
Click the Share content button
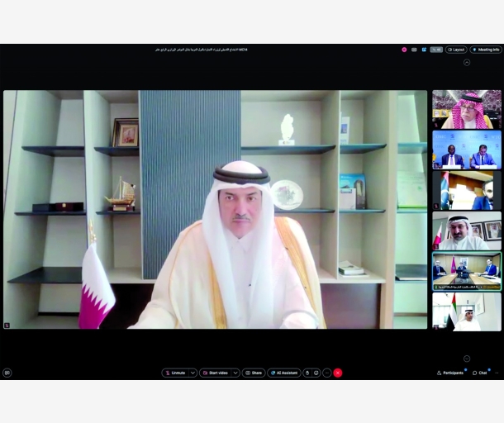[254, 373]
